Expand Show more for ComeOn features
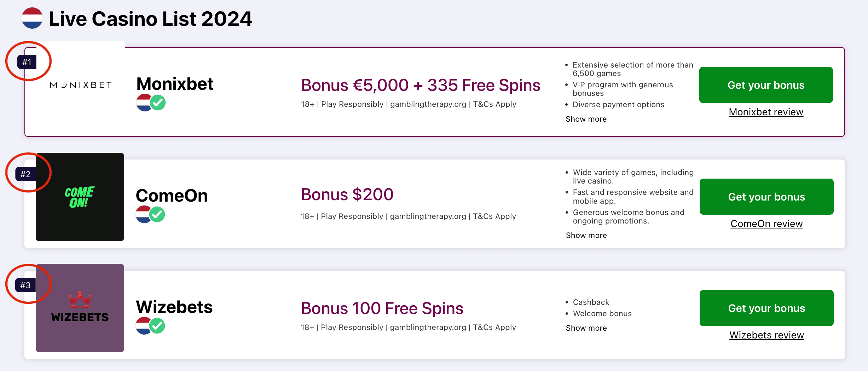868x371 pixels. pyautogui.click(x=586, y=236)
